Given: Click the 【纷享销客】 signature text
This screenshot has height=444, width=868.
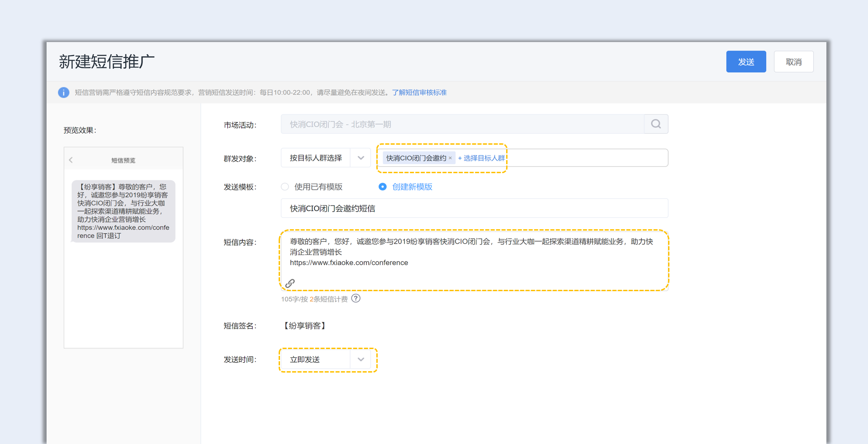Looking at the screenshot, I should (x=304, y=326).
